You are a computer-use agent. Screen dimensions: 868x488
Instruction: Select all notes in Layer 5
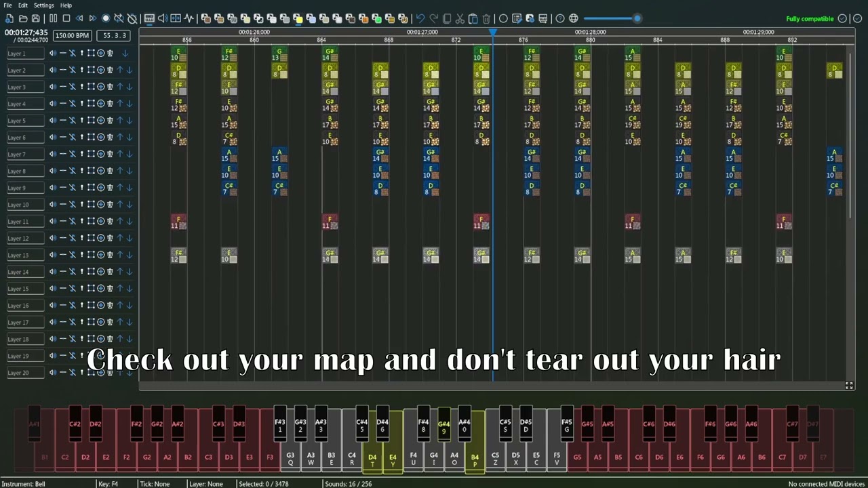(x=91, y=121)
